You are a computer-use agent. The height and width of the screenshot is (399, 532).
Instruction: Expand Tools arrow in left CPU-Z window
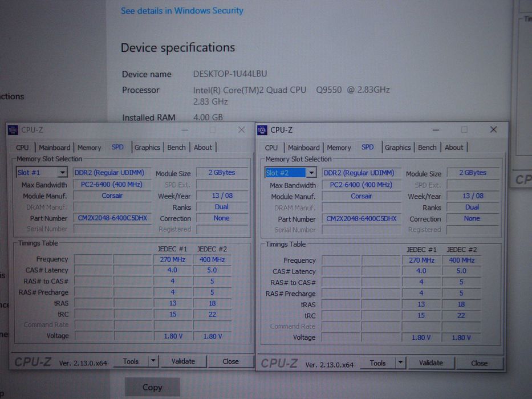[x=153, y=361]
